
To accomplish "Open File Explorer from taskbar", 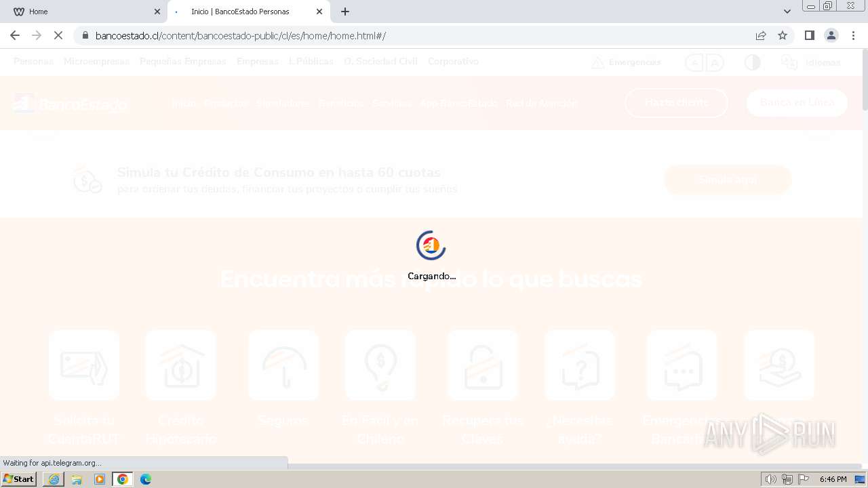I will [x=77, y=479].
